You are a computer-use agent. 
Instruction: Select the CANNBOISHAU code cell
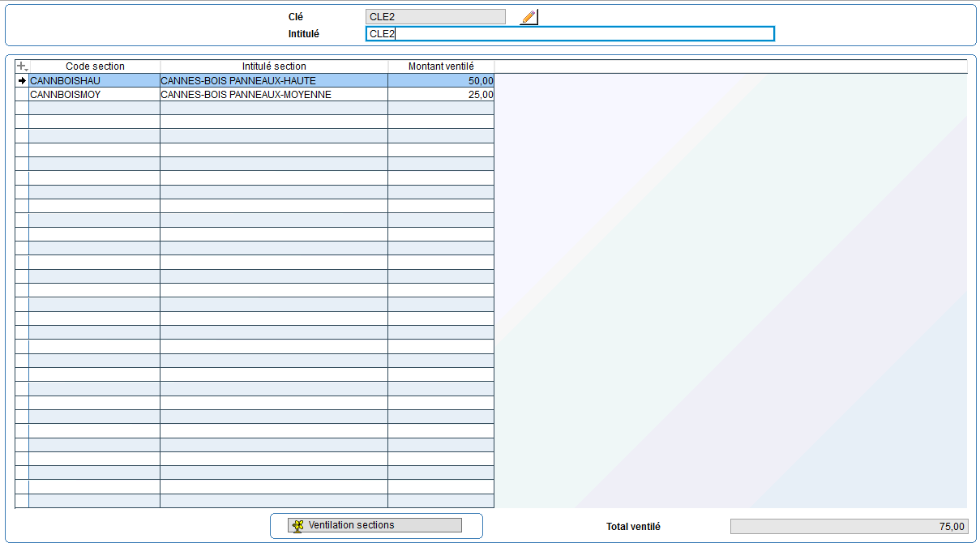[x=94, y=81]
